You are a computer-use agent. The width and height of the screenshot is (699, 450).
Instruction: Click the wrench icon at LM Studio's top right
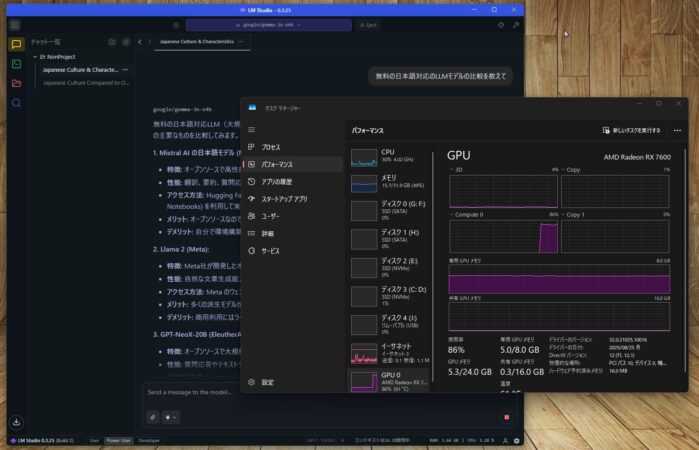click(x=516, y=25)
